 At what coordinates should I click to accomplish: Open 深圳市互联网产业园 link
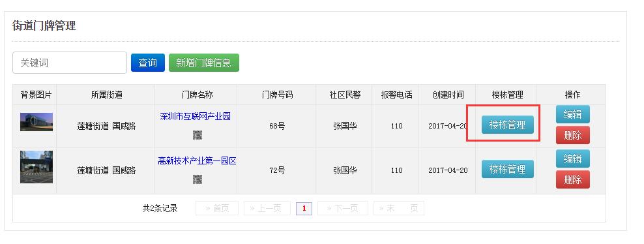tap(195, 116)
